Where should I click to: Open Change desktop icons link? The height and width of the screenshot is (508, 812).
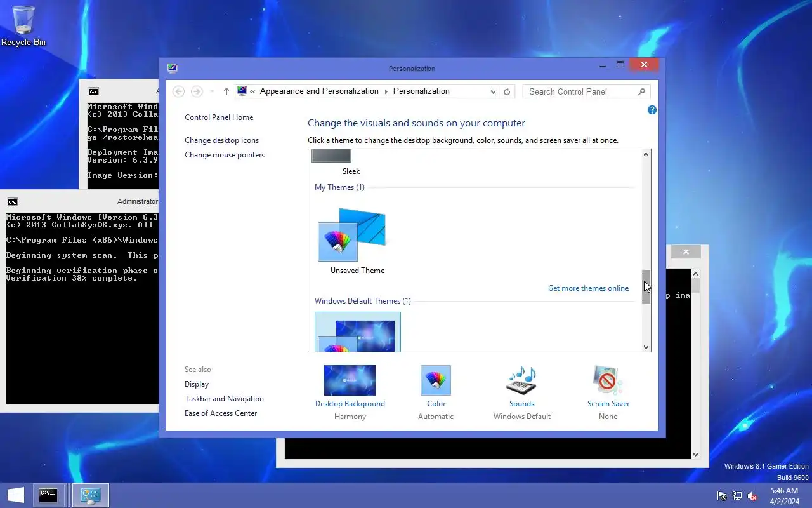(222, 140)
